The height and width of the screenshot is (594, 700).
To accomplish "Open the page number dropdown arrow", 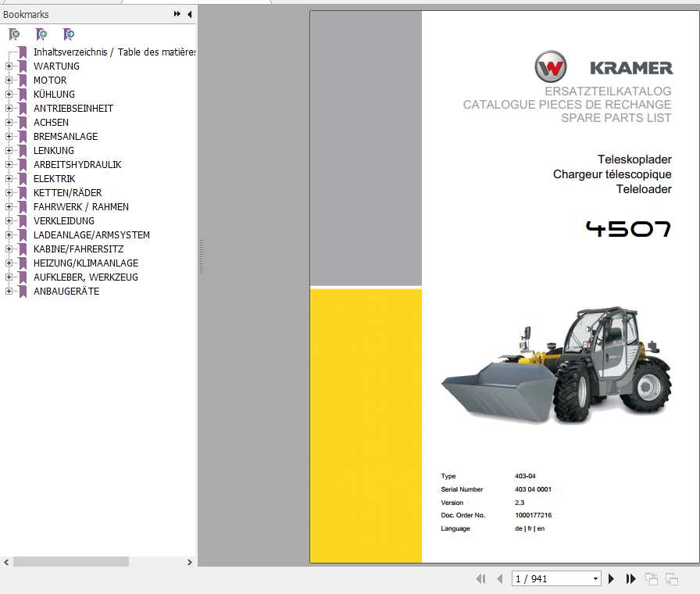I will tap(595, 579).
